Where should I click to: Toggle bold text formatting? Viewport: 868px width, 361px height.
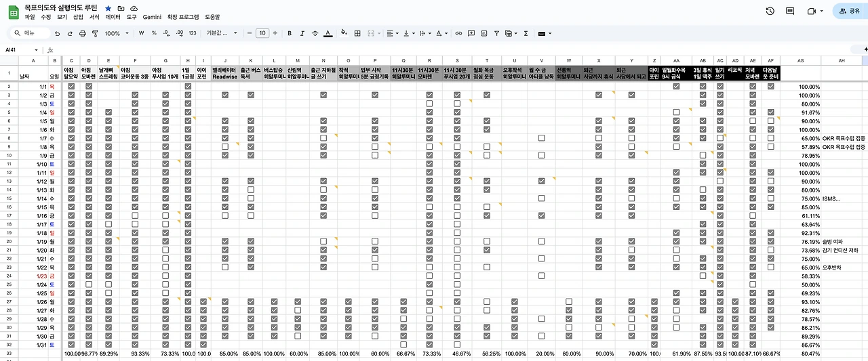[290, 33]
